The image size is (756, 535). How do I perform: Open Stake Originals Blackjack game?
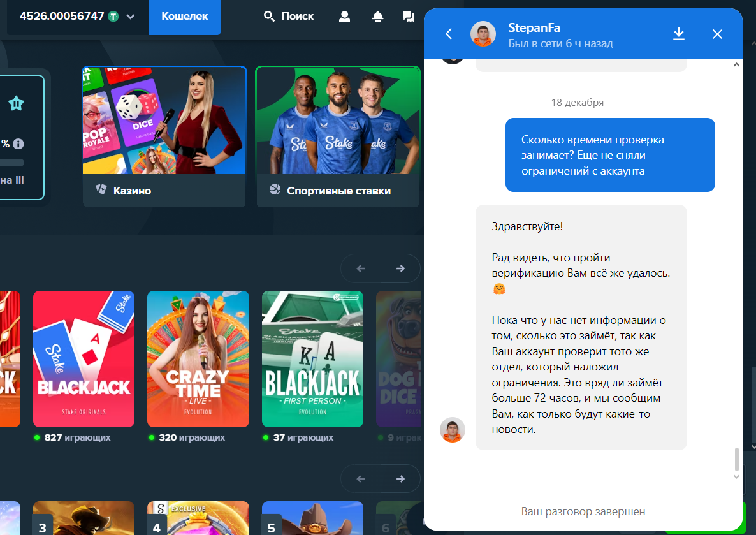coord(84,359)
